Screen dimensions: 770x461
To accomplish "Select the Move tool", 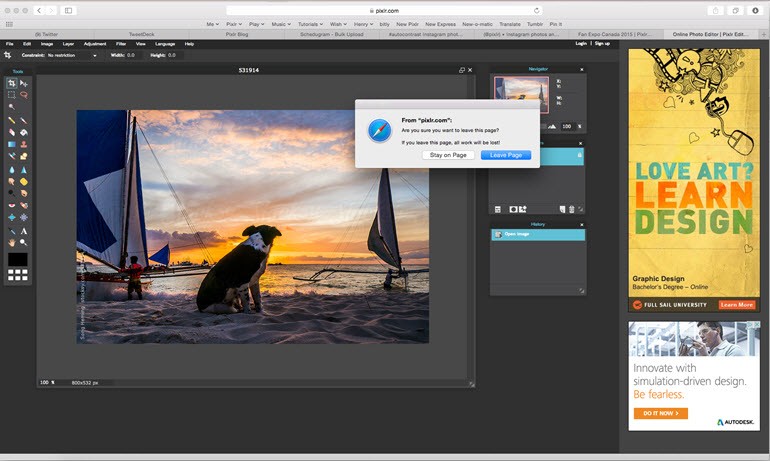I will tap(23, 83).
